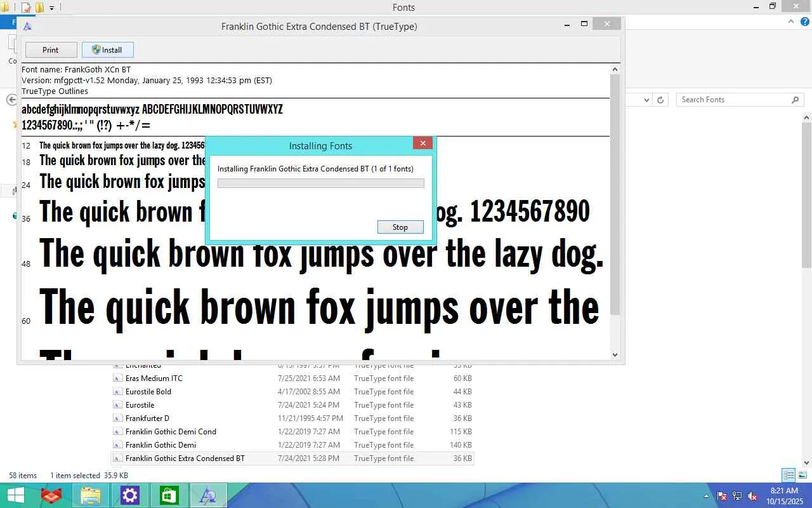Click the muted volume tray icon
Viewport: 812px width, 508px height.
(x=752, y=496)
